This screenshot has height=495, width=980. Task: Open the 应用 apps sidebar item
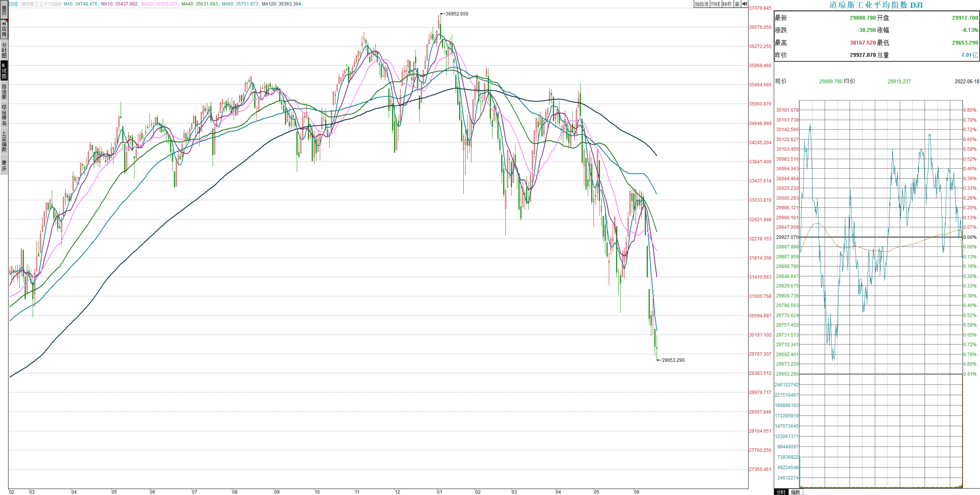coord(4,29)
